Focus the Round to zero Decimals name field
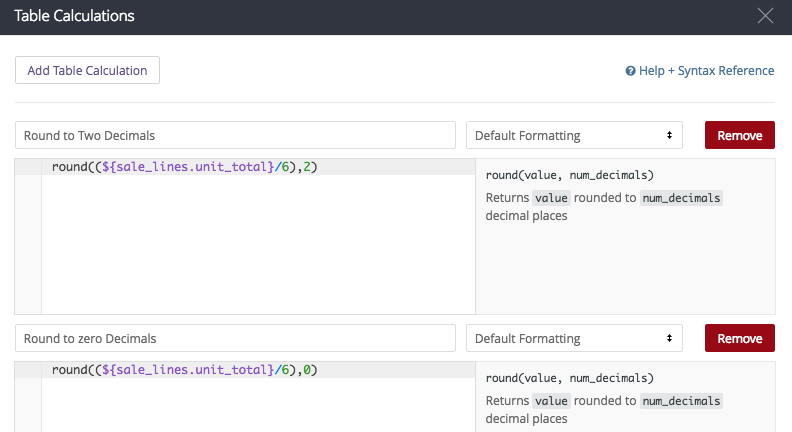The image size is (792, 432). tap(235, 339)
